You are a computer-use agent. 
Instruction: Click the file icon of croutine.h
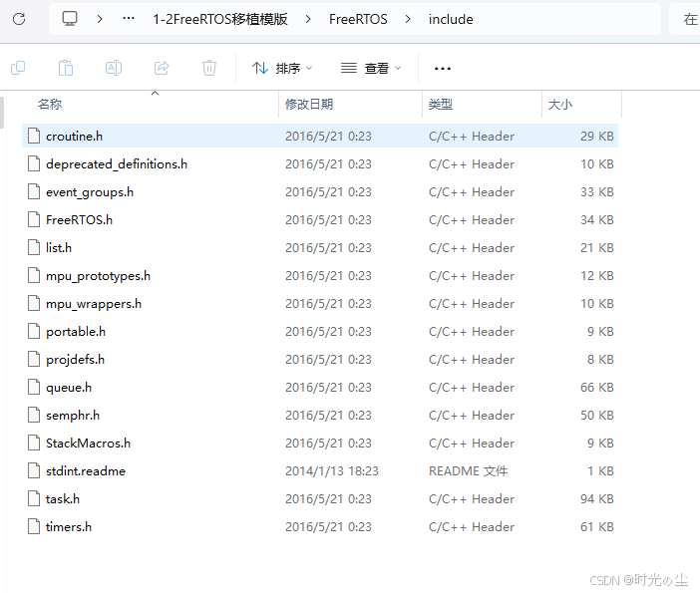[x=34, y=136]
